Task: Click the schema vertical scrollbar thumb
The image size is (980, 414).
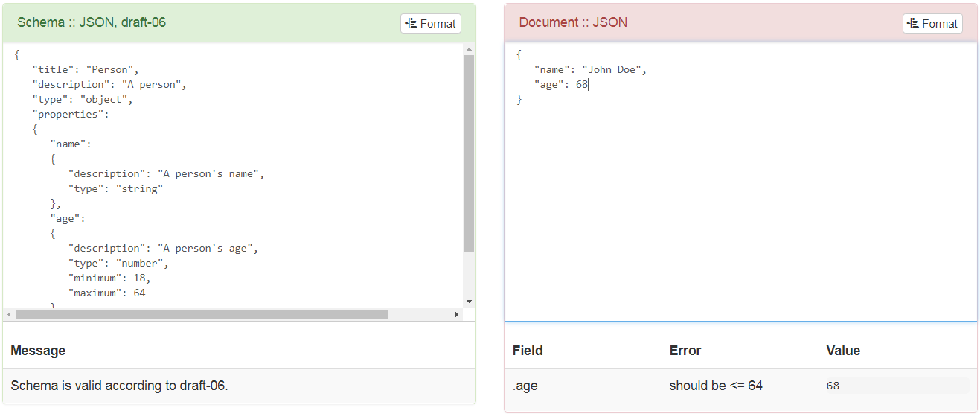Action: click(x=469, y=153)
